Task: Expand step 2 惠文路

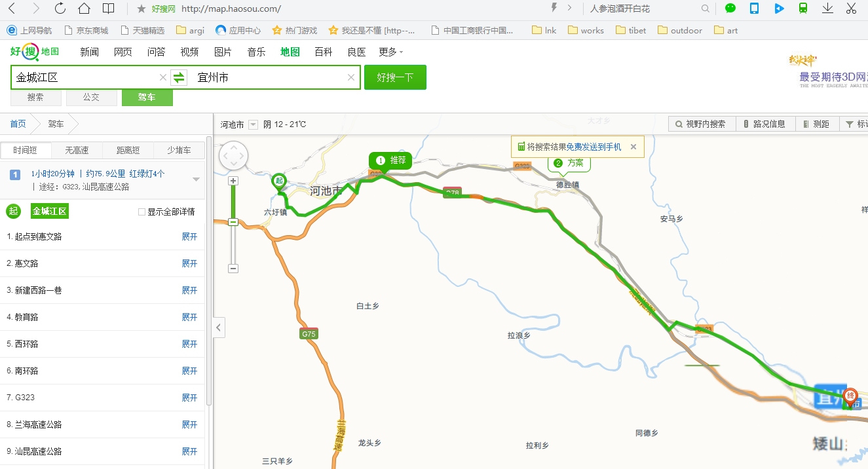Action: pyautogui.click(x=189, y=263)
